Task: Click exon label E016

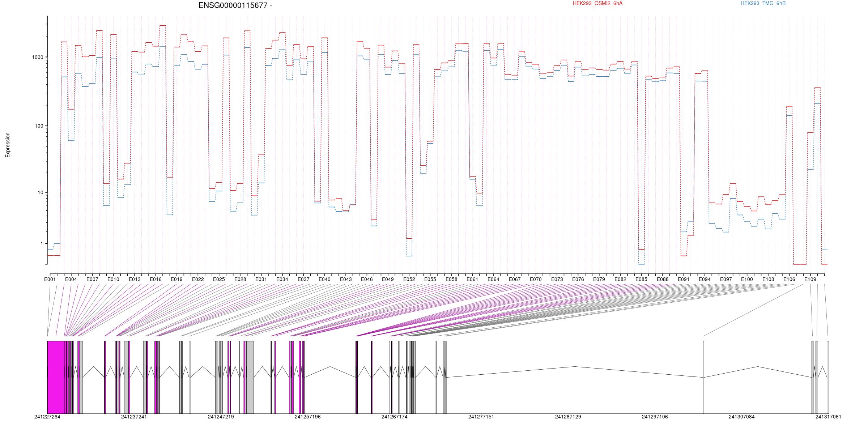Action: click(x=156, y=280)
